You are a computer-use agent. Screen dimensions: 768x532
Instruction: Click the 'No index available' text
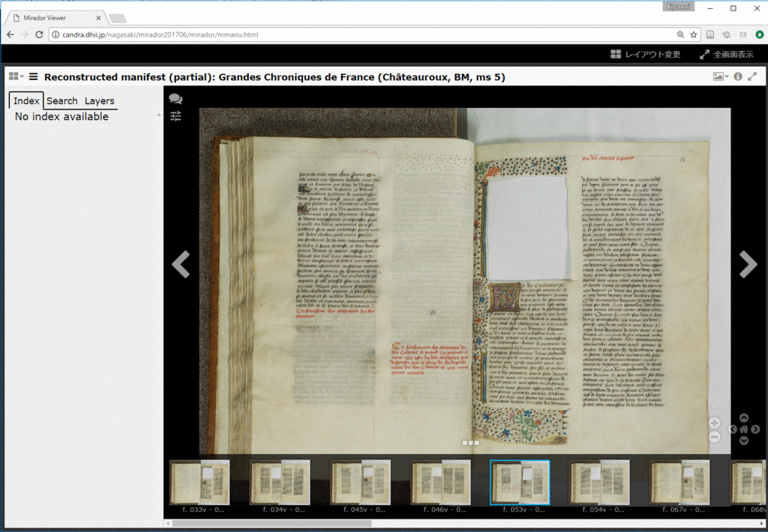click(x=61, y=116)
